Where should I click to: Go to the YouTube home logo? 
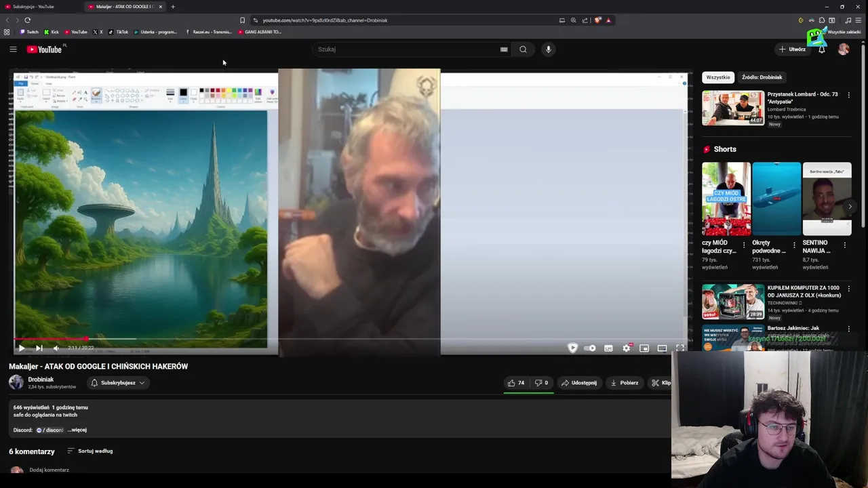click(44, 49)
